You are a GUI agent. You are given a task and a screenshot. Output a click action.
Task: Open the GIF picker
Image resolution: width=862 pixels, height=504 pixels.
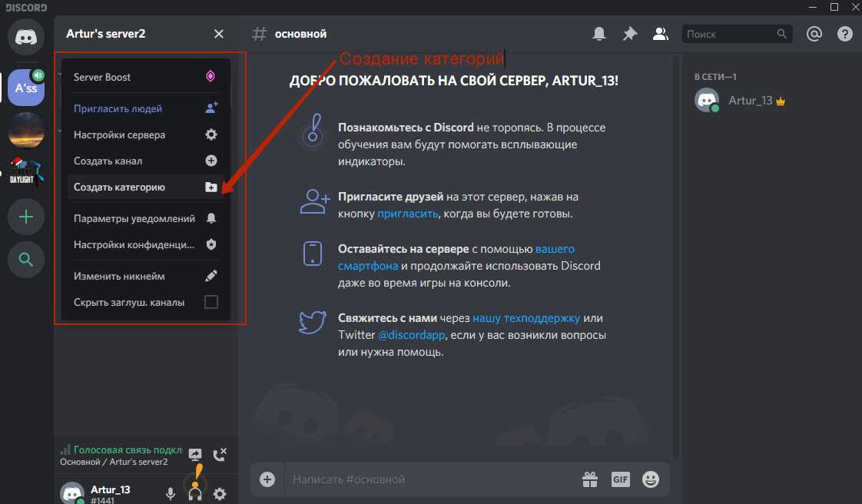[620, 479]
